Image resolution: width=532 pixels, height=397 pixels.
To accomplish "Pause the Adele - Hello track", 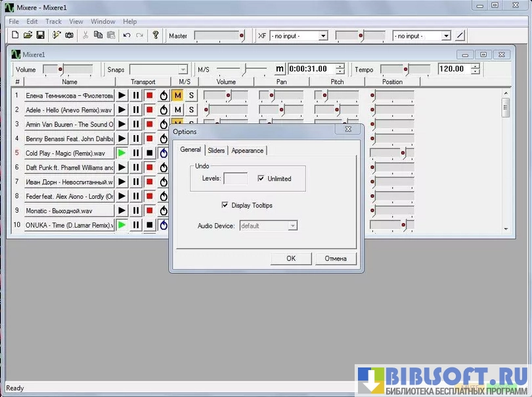I will click(136, 110).
